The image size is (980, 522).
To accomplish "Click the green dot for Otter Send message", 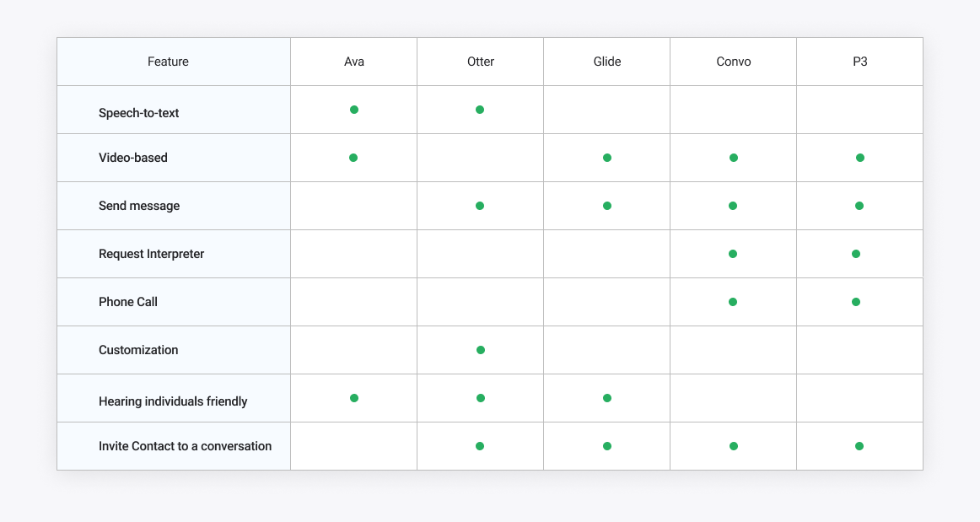I will pyautogui.click(x=480, y=206).
